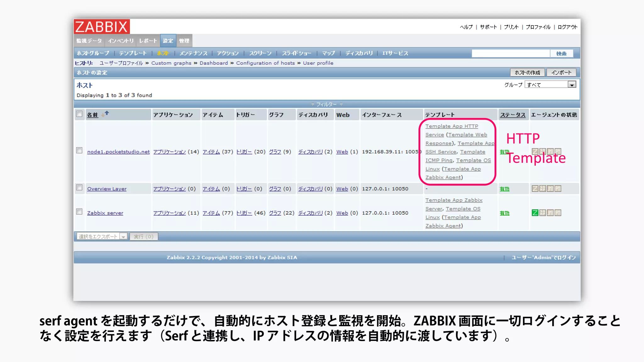
Task: Click the JMX icon for Overview Layer
Action: pyautogui.click(x=550, y=189)
